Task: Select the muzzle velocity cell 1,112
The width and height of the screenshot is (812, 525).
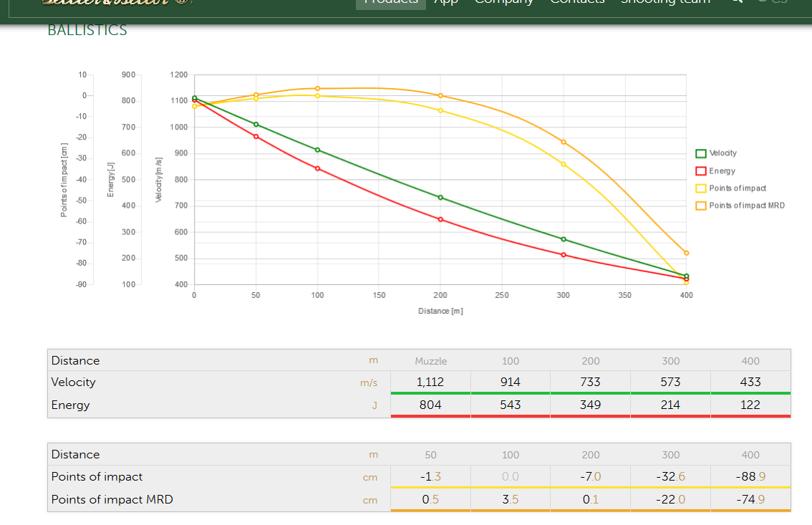Action: pyautogui.click(x=430, y=382)
